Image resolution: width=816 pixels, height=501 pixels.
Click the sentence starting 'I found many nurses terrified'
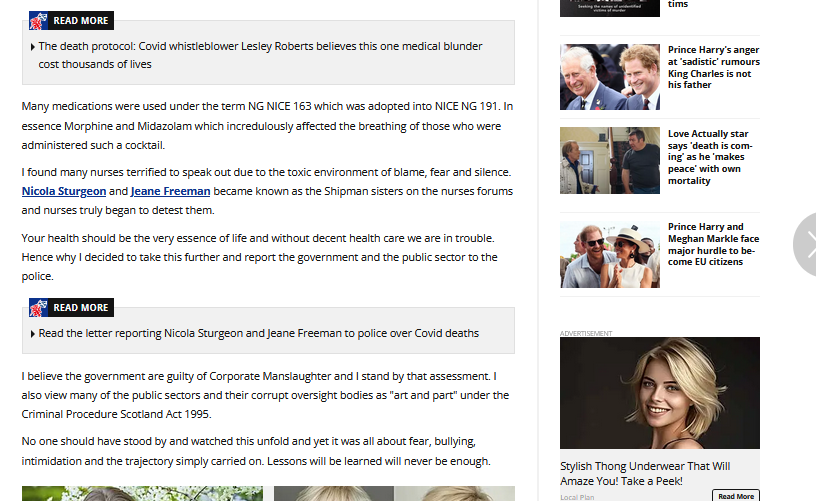click(x=266, y=172)
